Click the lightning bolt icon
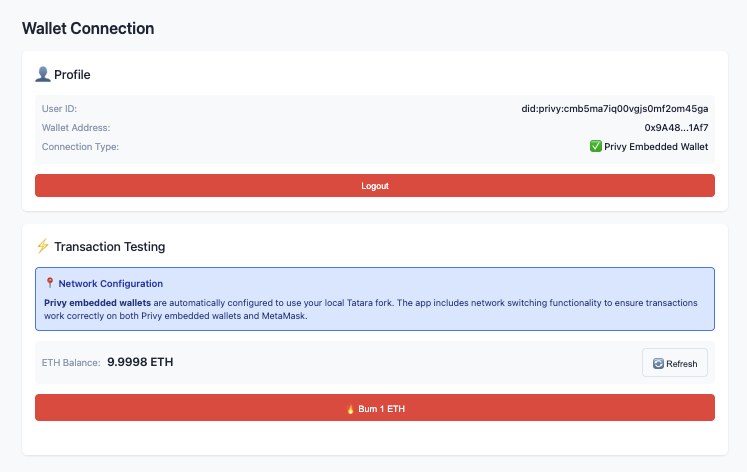Viewport: 747px width, 472px height. (42, 246)
